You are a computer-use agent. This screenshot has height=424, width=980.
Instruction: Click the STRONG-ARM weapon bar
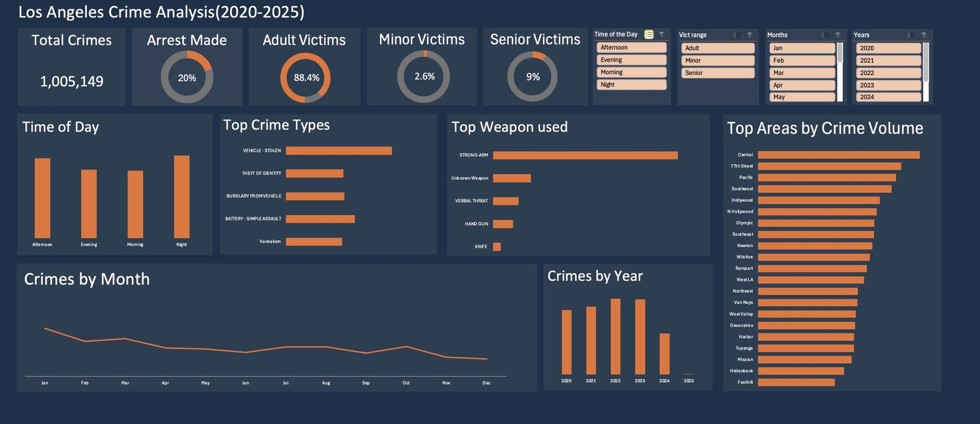point(585,155)
